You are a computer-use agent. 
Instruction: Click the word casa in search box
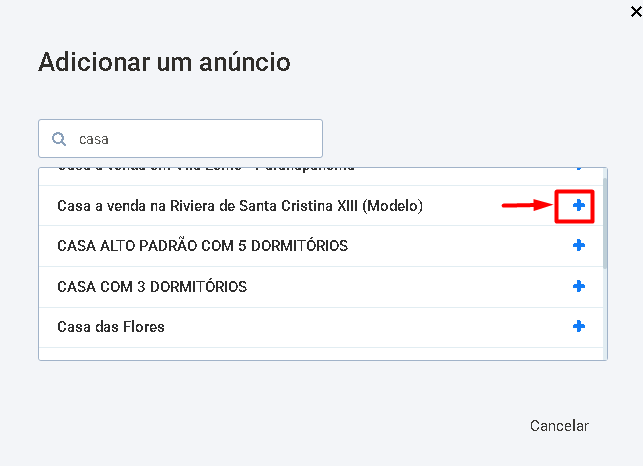tap(93, 139)
